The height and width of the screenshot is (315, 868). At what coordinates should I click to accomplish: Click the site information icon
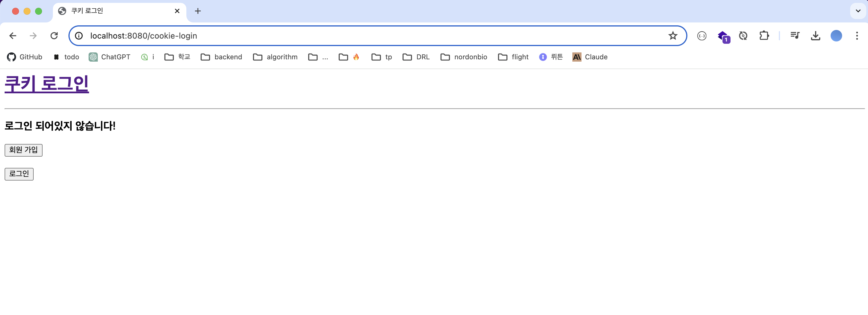tap(79, 36)
